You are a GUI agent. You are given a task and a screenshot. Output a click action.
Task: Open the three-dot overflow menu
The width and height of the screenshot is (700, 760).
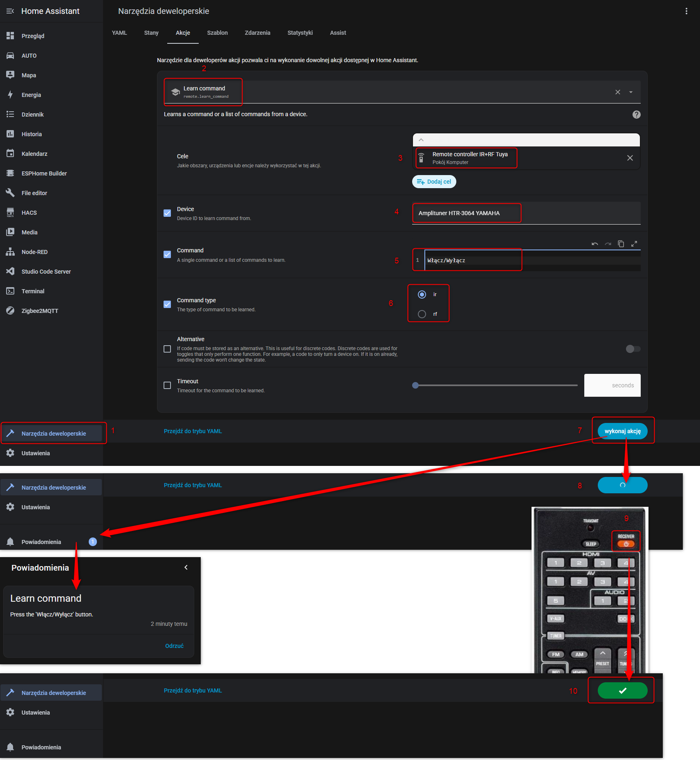pyautogui.click(x=686, y=11)
